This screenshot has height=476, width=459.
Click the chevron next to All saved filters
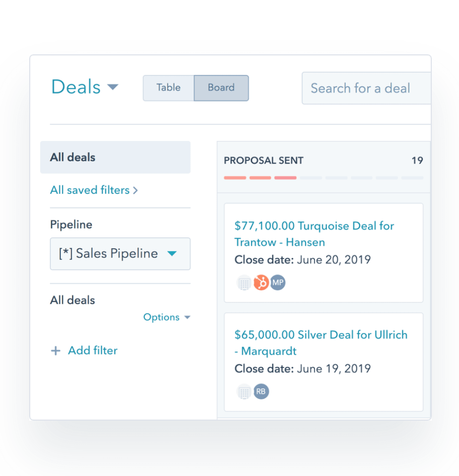tap(135, 190)
